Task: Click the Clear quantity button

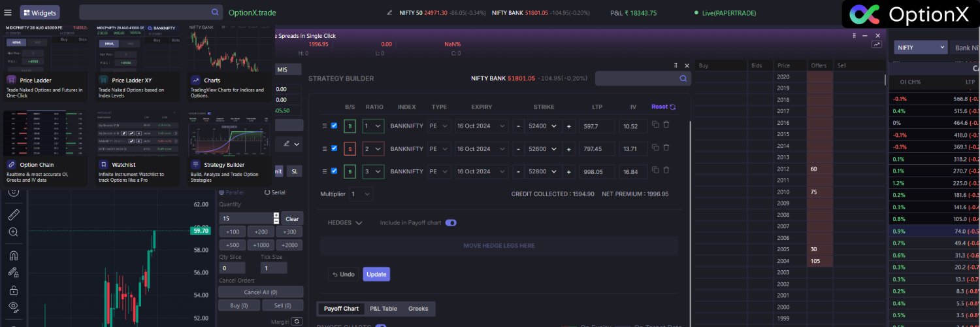Action: 292,219
